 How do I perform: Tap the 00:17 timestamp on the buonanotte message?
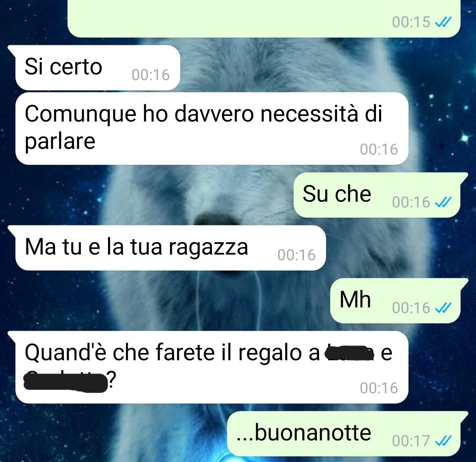[411, 441]
